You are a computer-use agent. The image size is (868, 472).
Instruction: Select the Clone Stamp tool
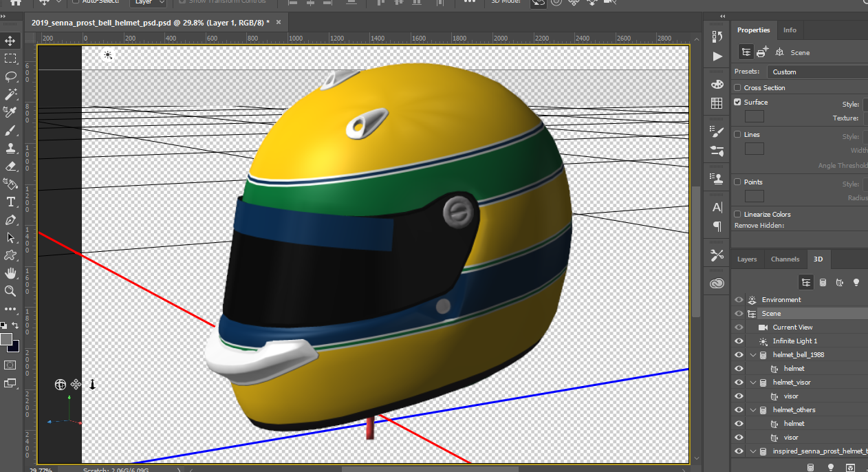10,148
